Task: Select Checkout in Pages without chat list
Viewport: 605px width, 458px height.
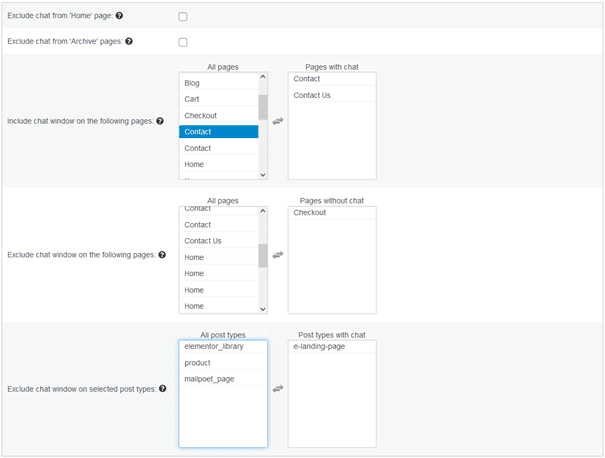Action: [x=332, y=213]
